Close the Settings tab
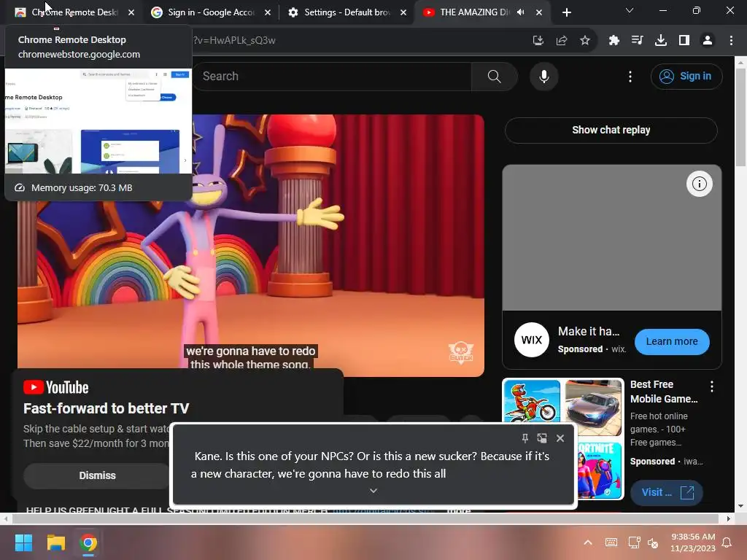The width and height of the screenshot is (747, 560). point(403,12)
